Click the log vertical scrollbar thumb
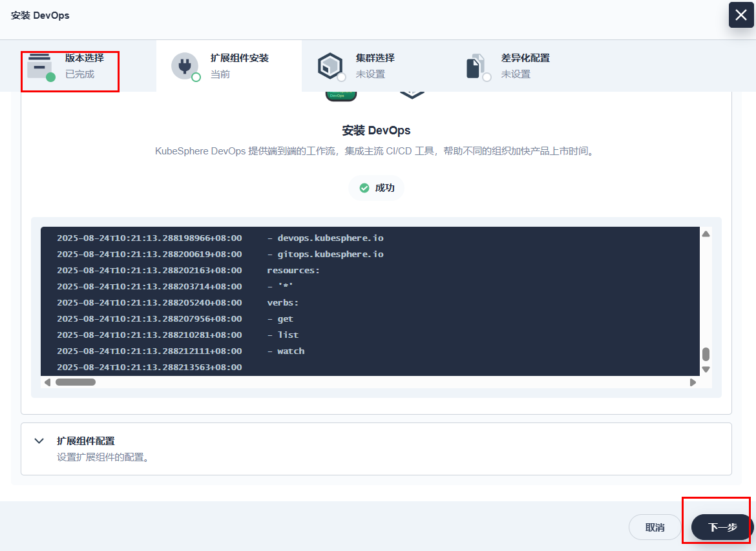Screen dimensions: 756x551 (706, 355)
